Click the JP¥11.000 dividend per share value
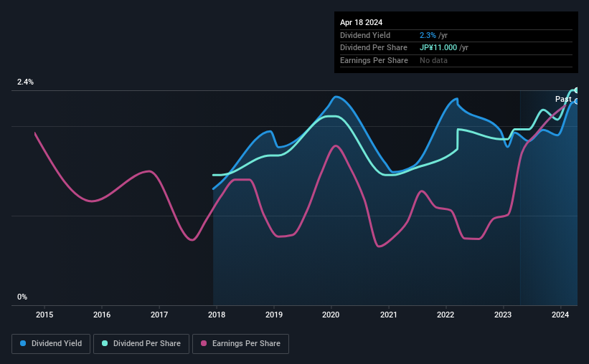 (x=438, y=48)
